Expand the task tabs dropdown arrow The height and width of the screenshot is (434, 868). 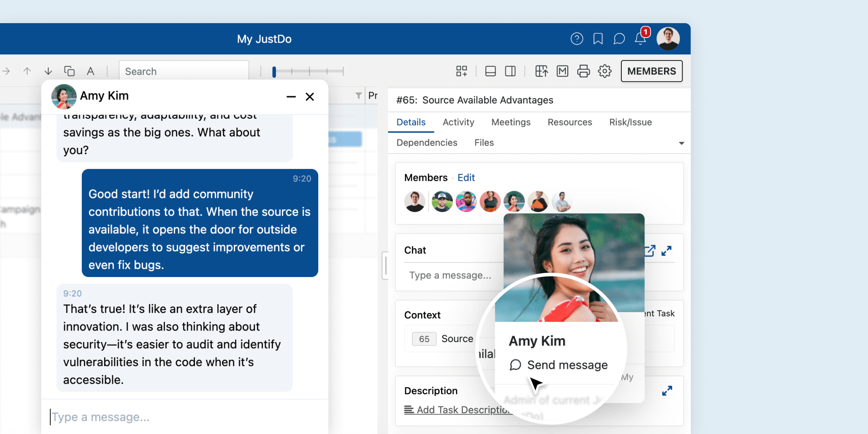681,143
